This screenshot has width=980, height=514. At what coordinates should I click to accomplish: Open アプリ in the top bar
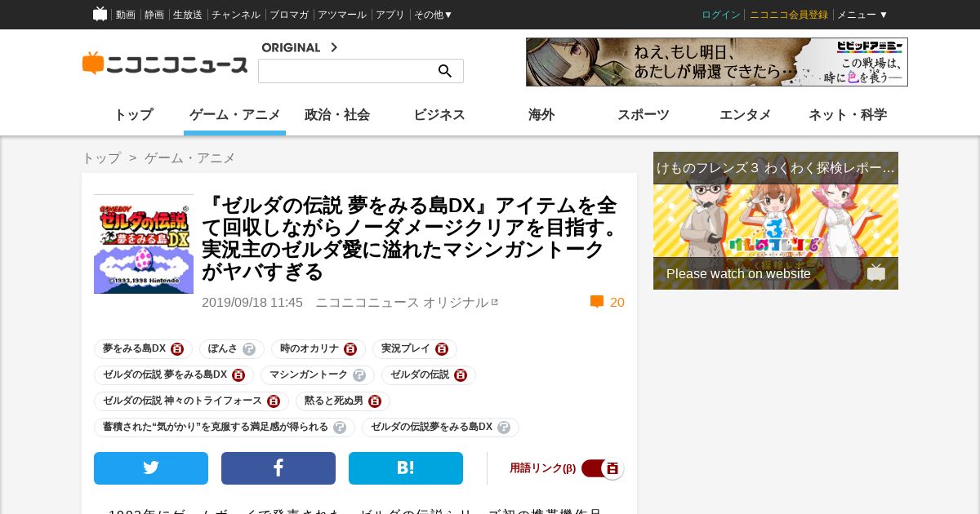pyautogui.click(x=390, y=15)
